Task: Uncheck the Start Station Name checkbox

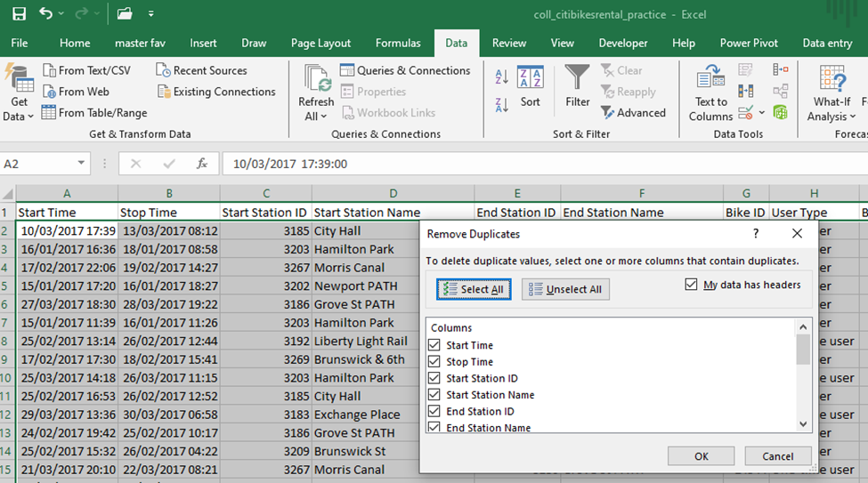Action: [x=434, y=395]
